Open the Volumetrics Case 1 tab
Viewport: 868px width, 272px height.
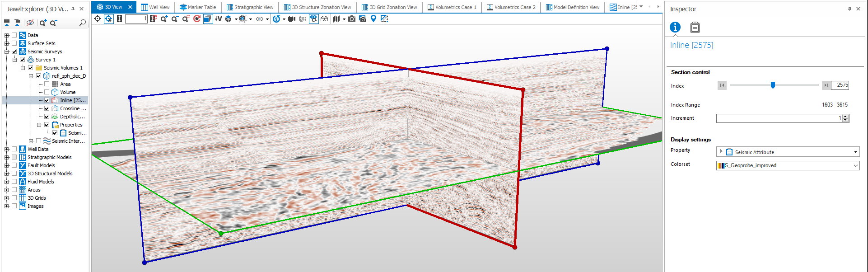pos(452,7)
